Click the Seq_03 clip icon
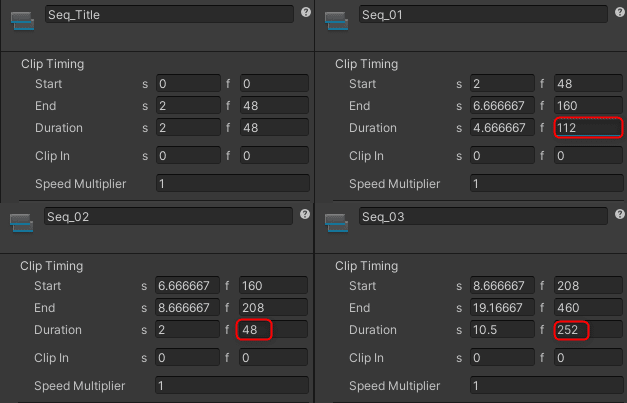The width and height of the screenshot is (627, 403). pos(336,223)
